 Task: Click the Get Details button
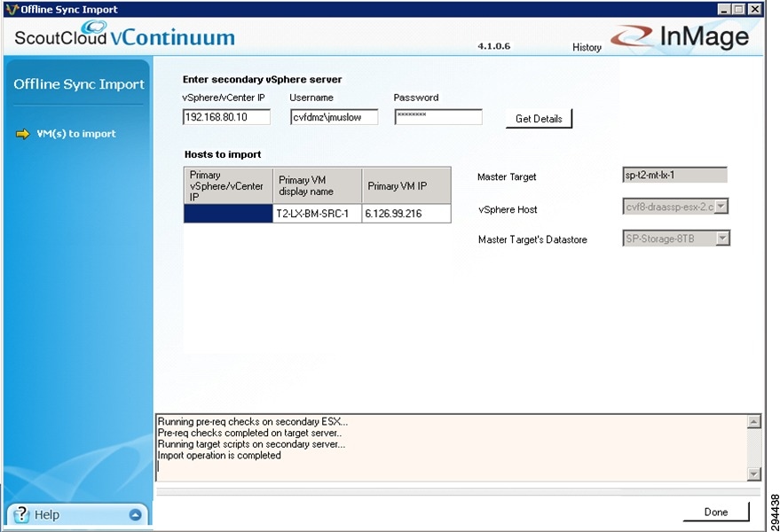pos(539,118)
